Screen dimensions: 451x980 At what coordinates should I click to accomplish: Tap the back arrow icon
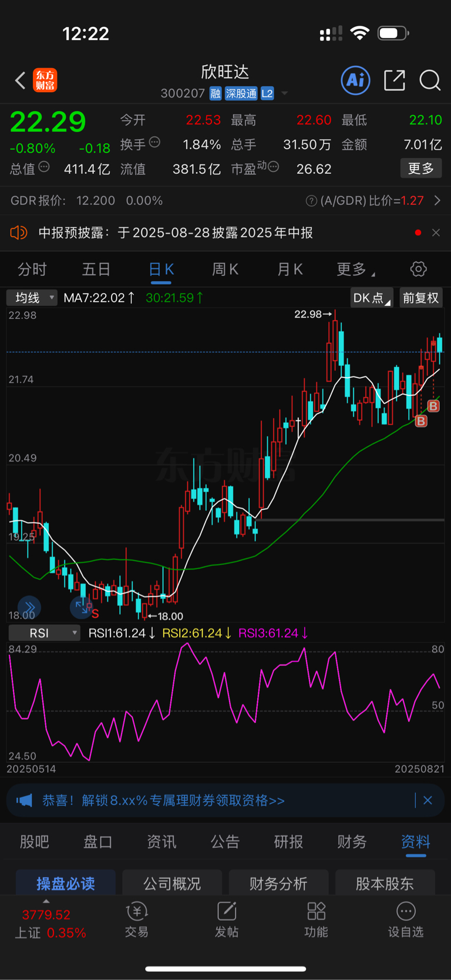21,80
